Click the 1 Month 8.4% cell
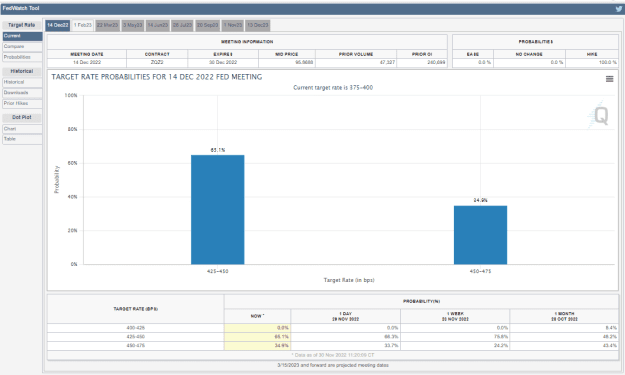625x375 pixels. [564, 328]
